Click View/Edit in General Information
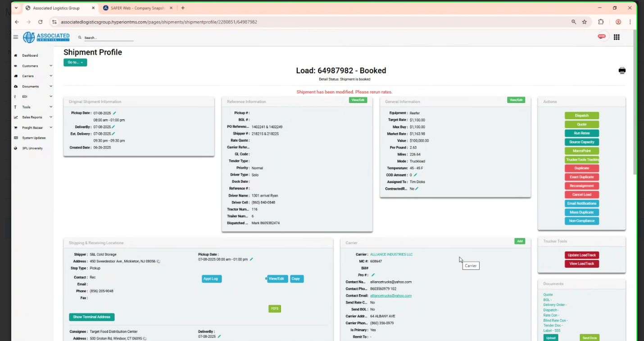 pos(516,100)
